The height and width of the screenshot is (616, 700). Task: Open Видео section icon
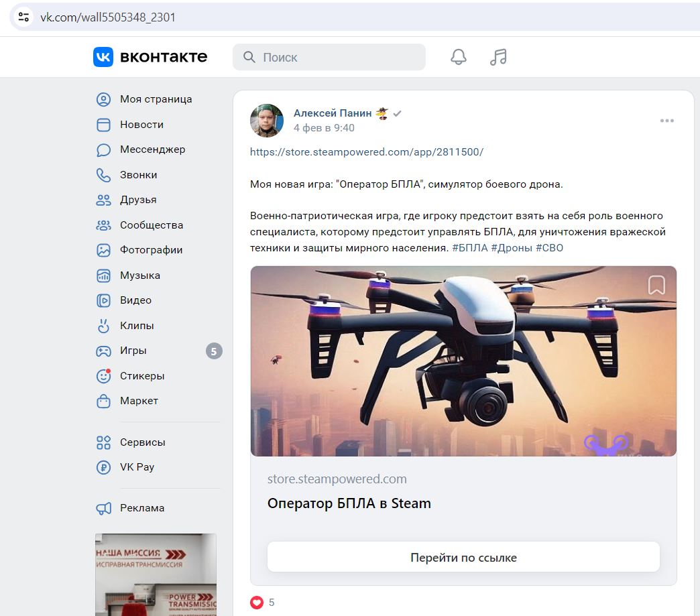[103, 300]
